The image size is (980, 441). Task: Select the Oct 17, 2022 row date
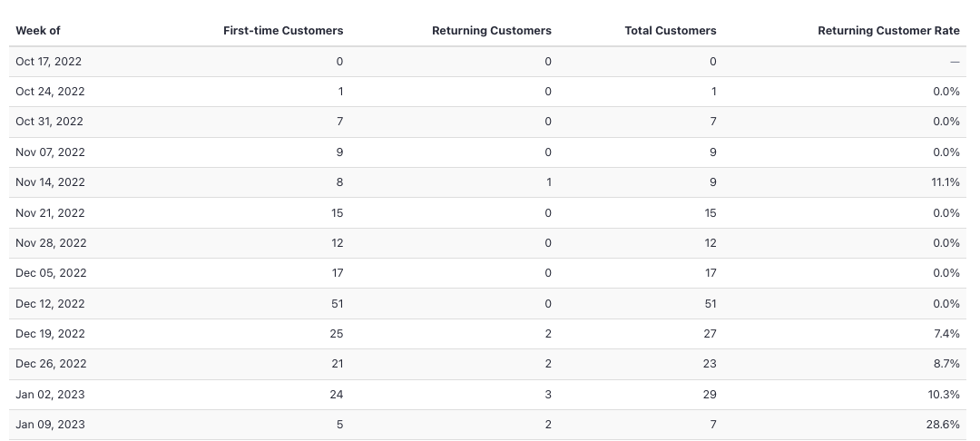49,61
